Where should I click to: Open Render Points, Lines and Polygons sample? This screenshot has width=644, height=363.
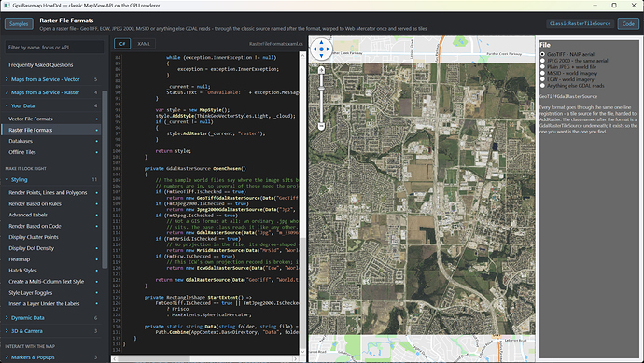click(x=51, y=192)
